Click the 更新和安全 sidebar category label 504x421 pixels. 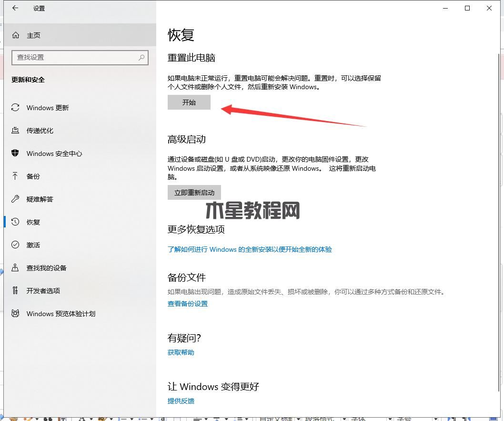[x=28, y=80]
